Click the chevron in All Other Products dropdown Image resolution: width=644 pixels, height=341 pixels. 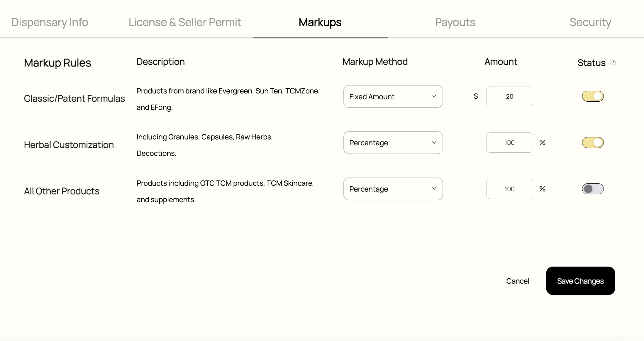click(434, 189)
